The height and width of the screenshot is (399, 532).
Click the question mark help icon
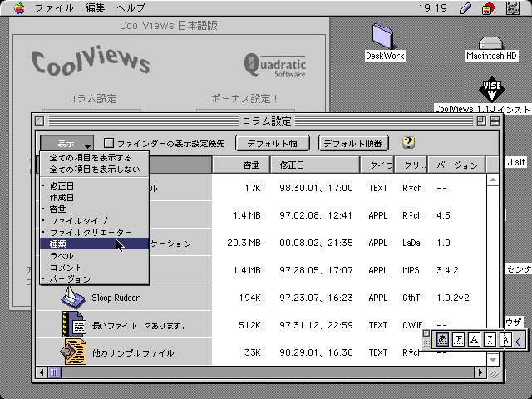click(x=408, y=142)
